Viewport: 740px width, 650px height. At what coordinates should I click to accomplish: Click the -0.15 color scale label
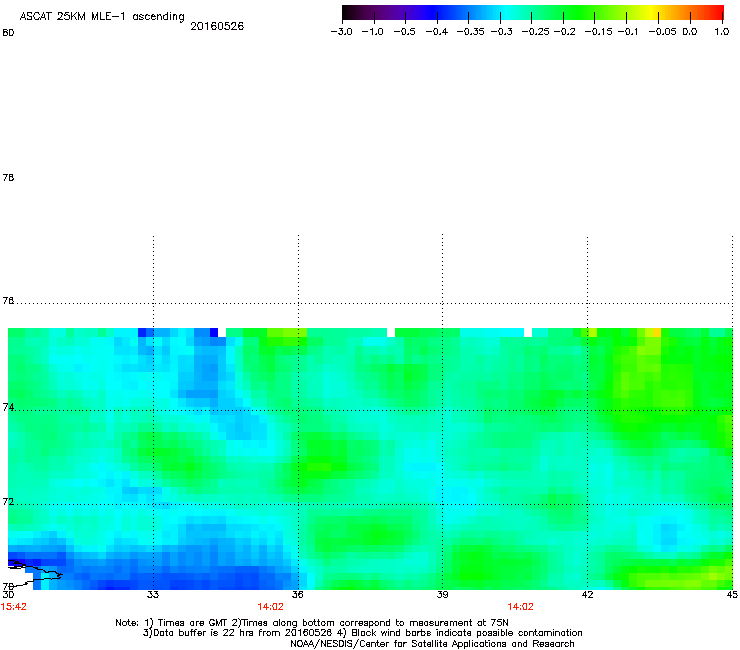[598, 32]
